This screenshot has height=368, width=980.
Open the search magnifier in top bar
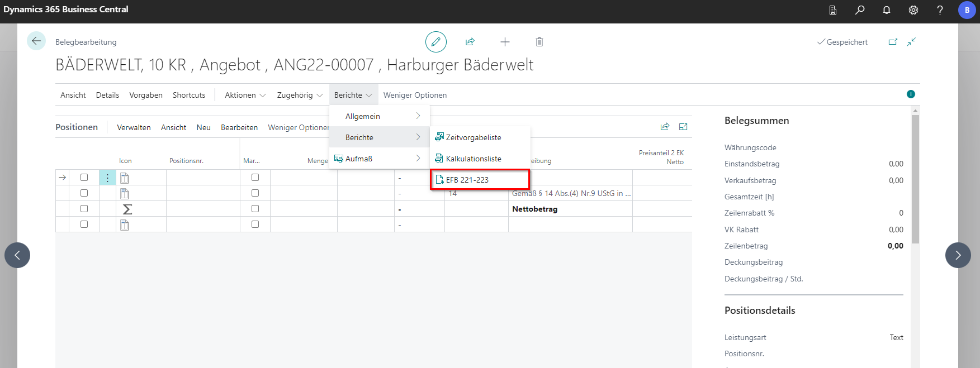click(x=860, y=10)
